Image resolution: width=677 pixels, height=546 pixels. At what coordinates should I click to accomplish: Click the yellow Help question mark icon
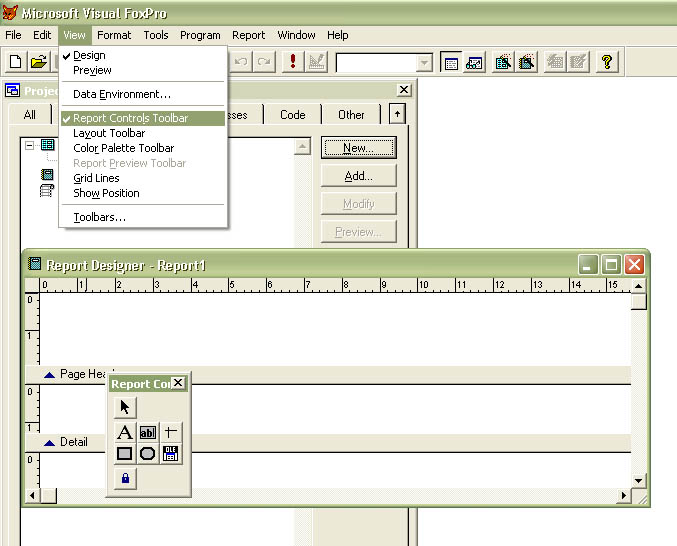point(607,63)
